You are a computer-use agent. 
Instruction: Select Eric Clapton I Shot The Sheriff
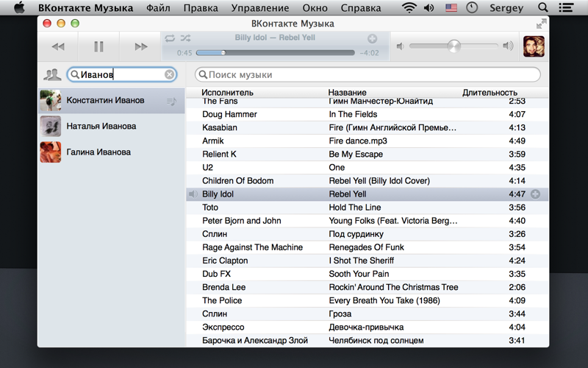click(367, 261)
